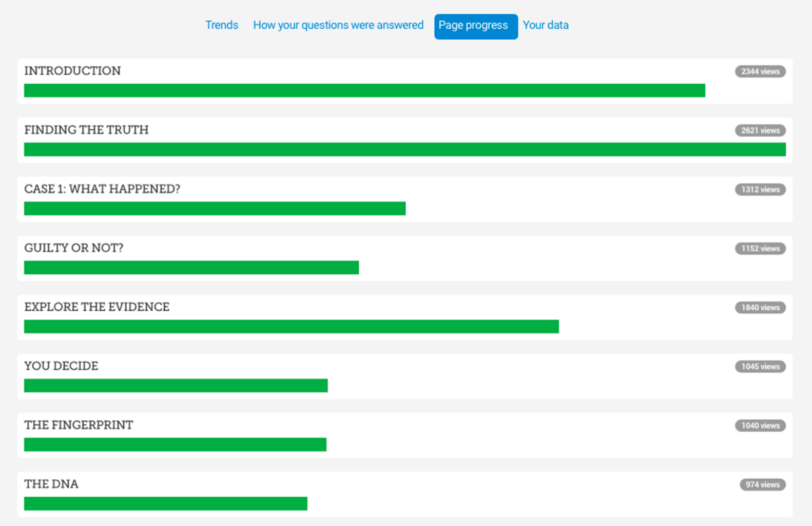Viewport: 812px width, 526px height.
Task: Click the Introduction progress bar
Action: tap(364, 90)
